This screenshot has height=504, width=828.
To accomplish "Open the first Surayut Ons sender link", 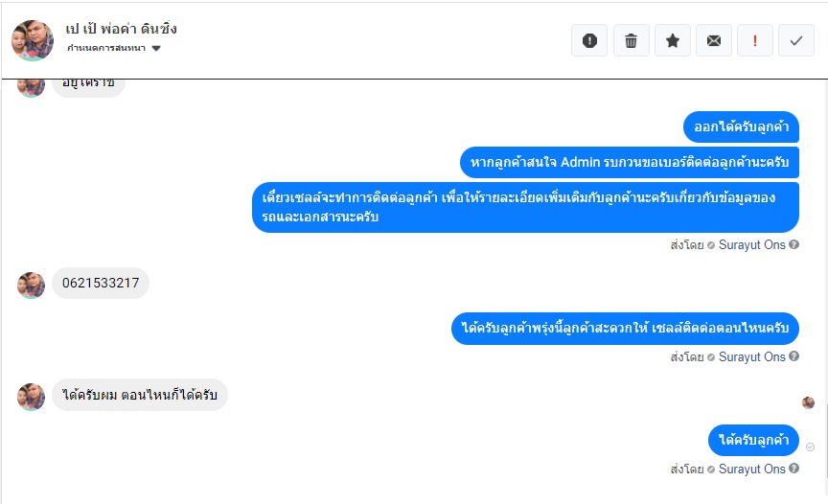I will (x=752, y=245).
